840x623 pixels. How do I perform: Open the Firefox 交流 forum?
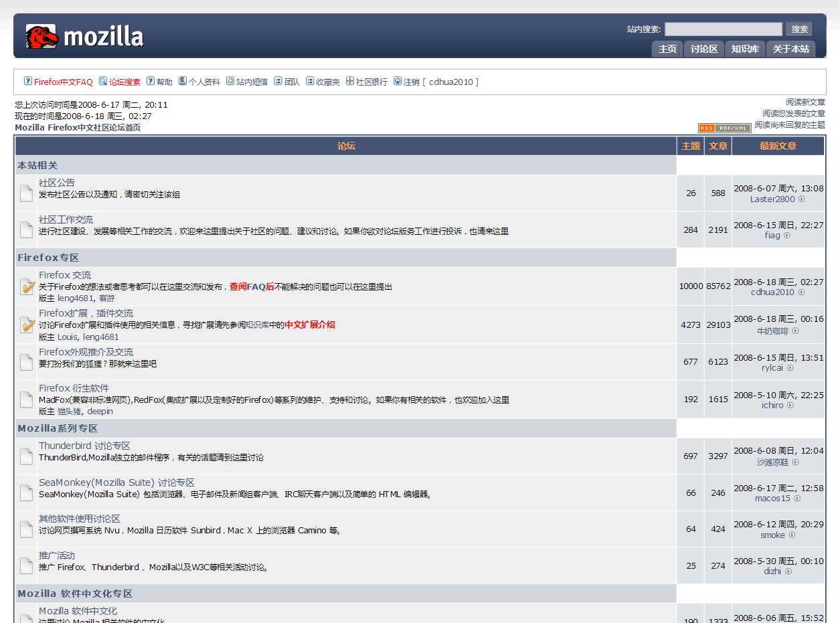(x=65, y=275)
